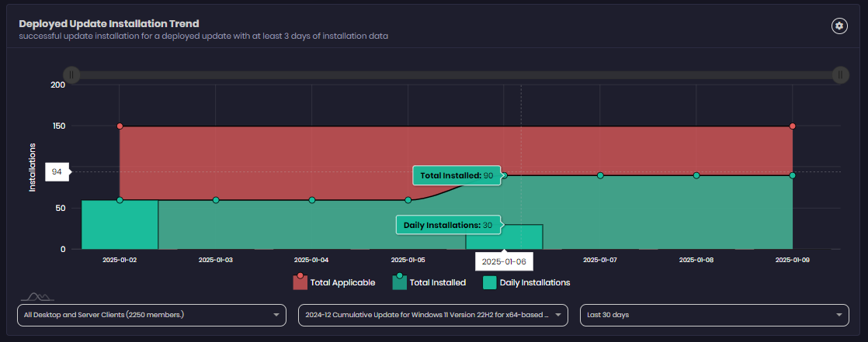This screenshot has height=342, width=868.
Task: Toggle Daily Installations series label
Action: tap(534, 283)
